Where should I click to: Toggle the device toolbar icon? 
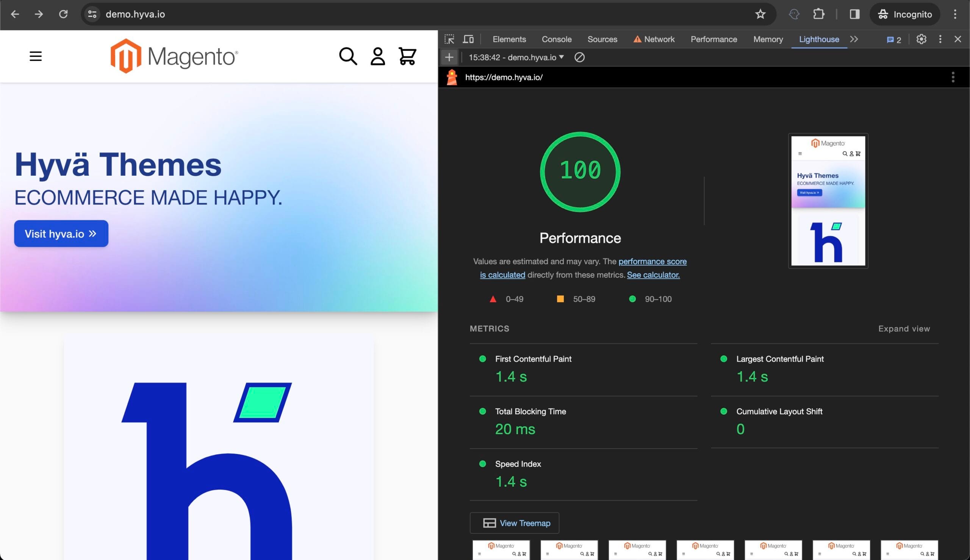(x=468, y=39)
